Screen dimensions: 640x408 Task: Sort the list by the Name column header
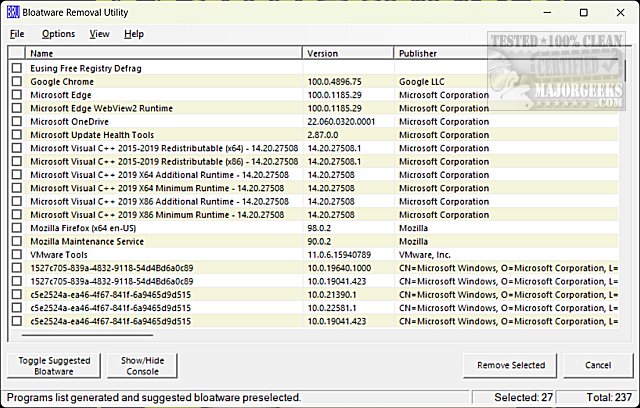point(160,53)
